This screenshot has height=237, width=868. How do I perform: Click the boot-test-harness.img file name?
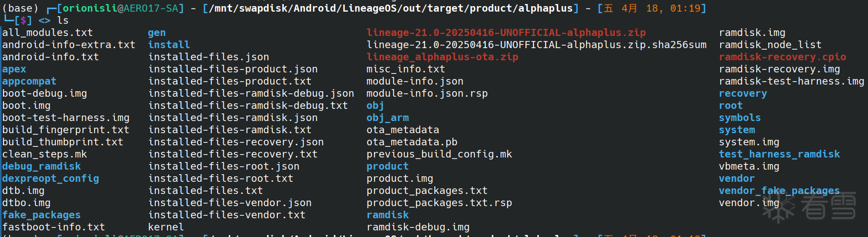point(66,117)
